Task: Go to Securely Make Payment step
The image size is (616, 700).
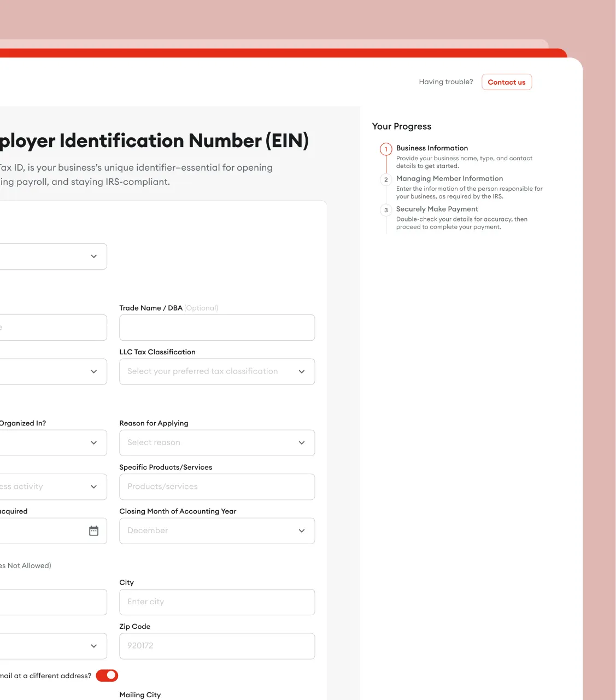Action: point(437,209)
